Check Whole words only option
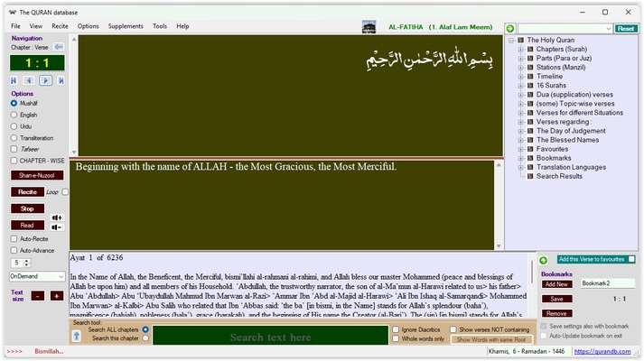The image size is (644, 361). tap(396, 338)
